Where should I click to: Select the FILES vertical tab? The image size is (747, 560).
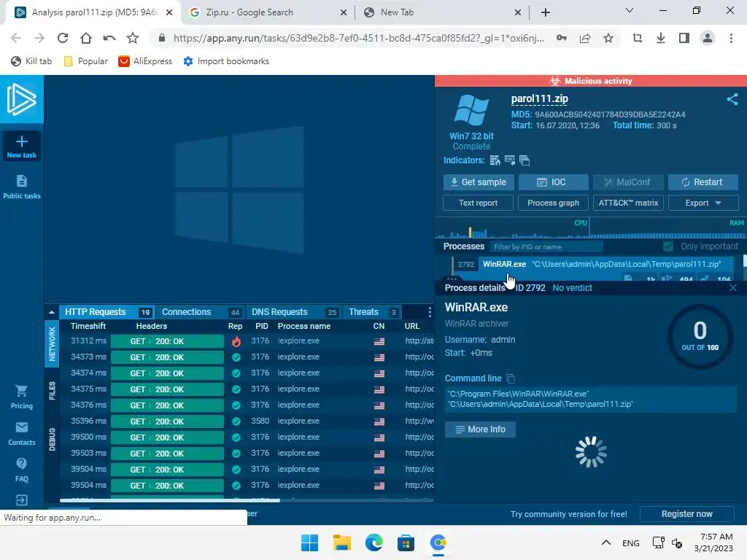click(52, 391)
